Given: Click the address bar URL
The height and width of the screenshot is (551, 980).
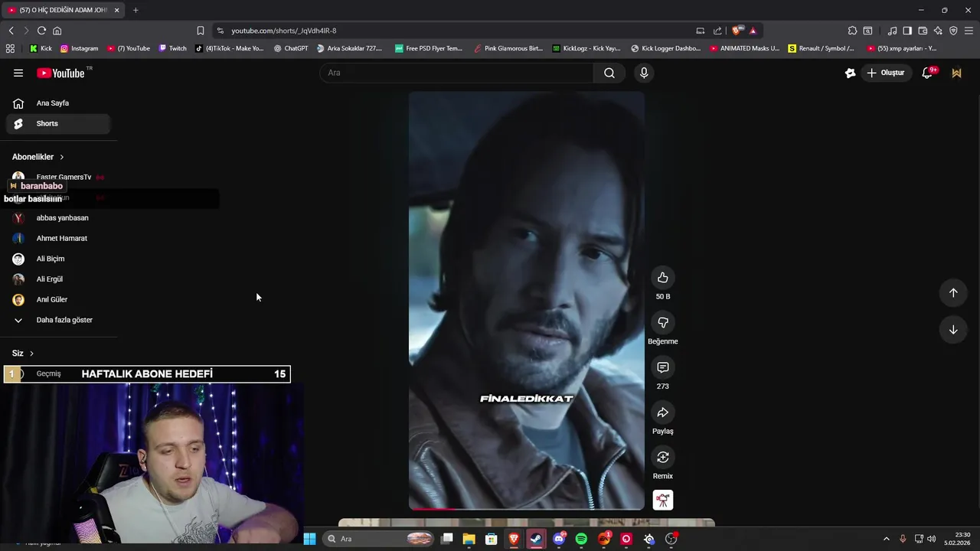Looking at the screenshot, I should coord(284,31).
